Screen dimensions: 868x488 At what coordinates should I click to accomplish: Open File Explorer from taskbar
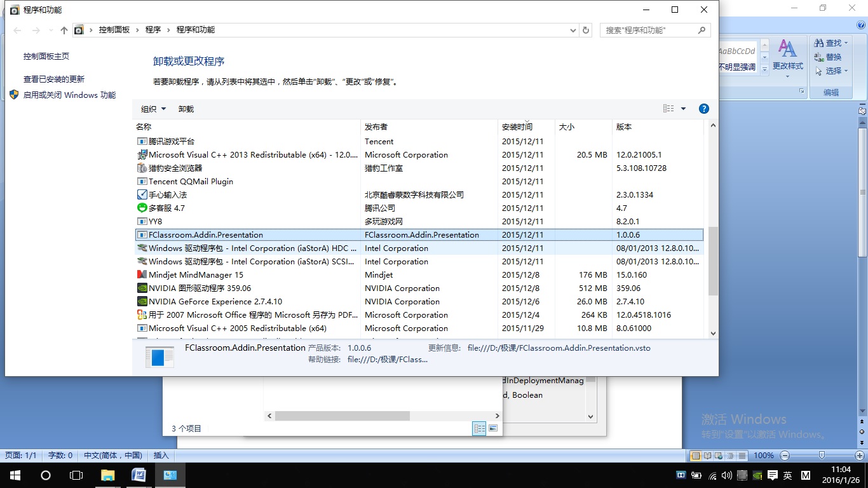coord(108,475)
